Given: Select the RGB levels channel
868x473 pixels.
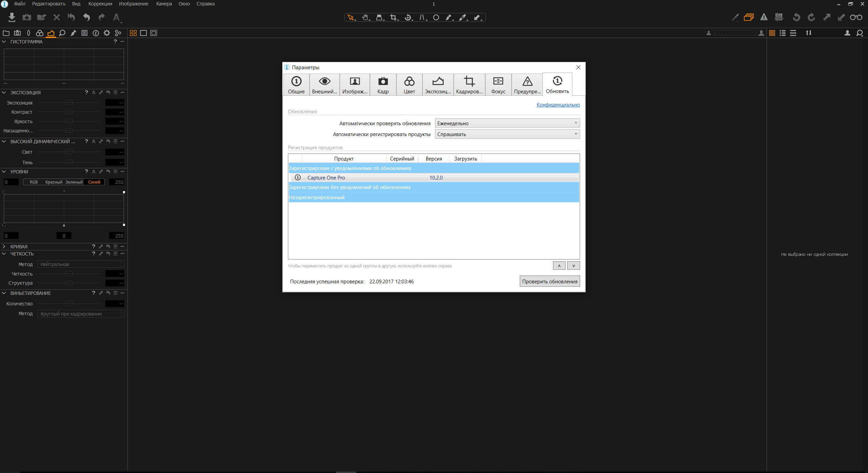Looking at the screenshot, I should coord(34,182).
